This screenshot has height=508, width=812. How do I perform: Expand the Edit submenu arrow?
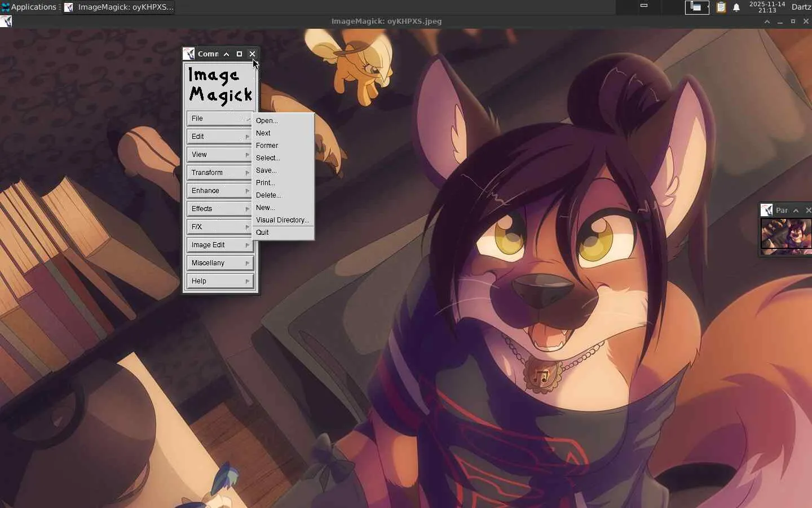247,137
